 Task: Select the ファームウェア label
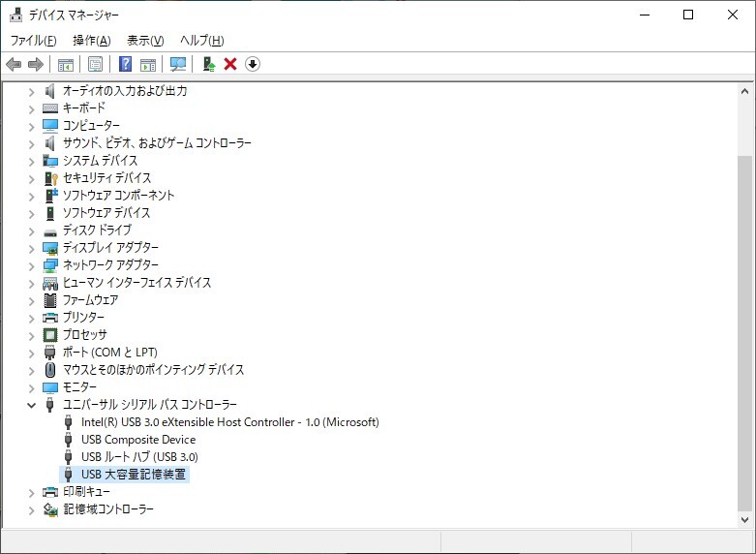click(91, 300)
